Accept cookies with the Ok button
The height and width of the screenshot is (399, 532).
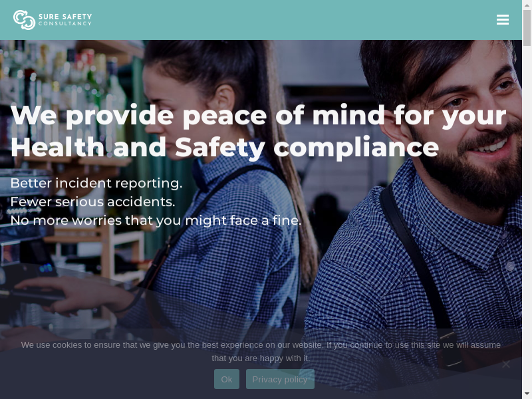pos(227,379)
